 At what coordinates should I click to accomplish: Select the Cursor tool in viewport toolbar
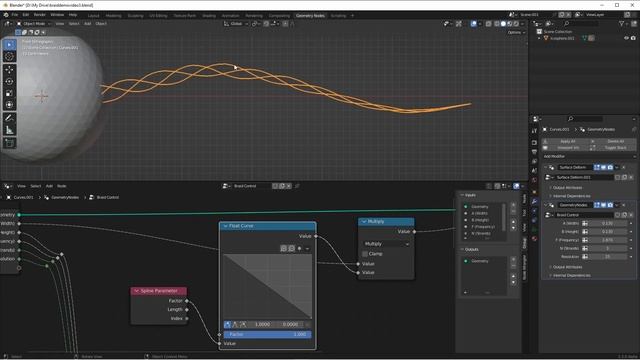coord(9,56)
